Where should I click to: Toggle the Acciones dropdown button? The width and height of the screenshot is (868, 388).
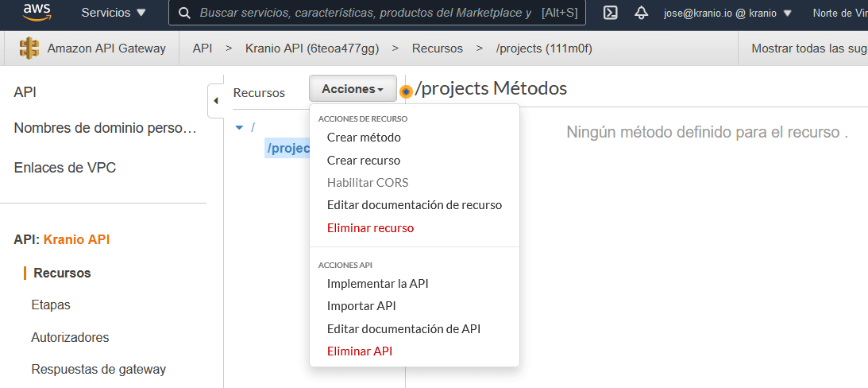tap(353, 89)
